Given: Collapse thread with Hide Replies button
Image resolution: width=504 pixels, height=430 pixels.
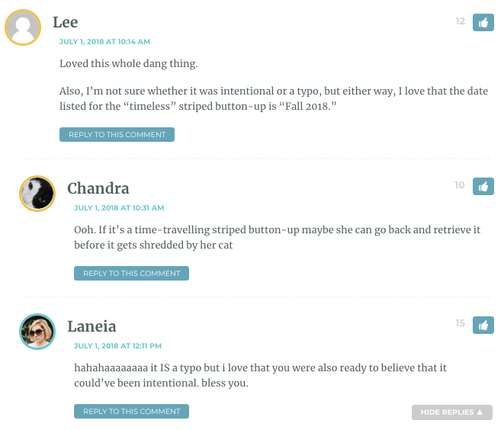Looking at the screenshot, I should pos(452,412).
